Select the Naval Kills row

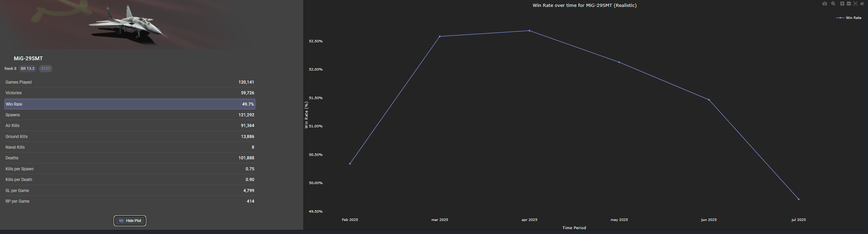[130, 147]
